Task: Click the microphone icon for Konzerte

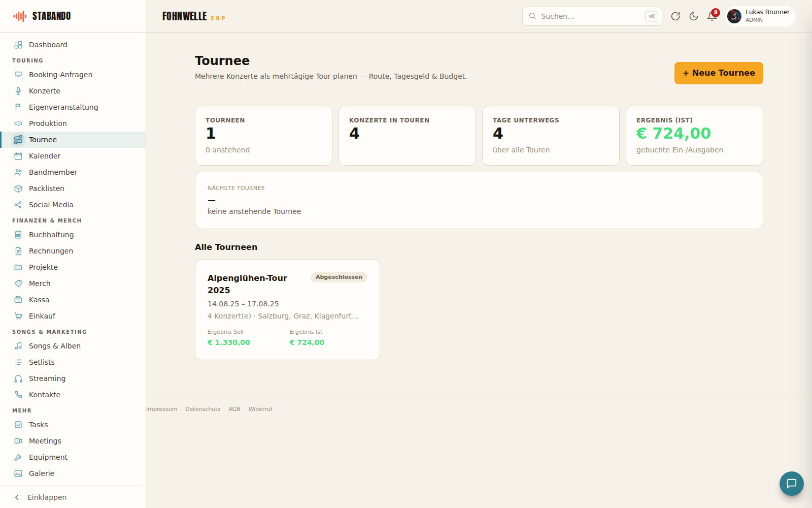Action: [x=18, y=91]
